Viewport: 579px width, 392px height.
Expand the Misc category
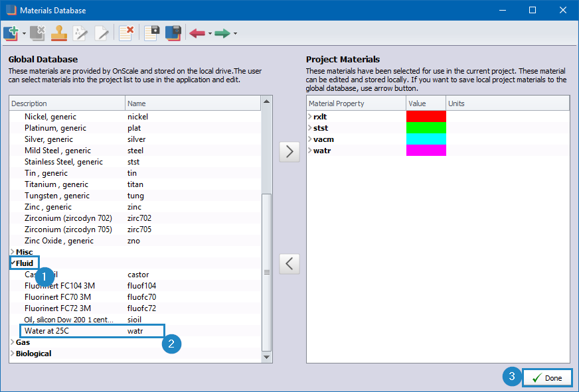point(13,252)
